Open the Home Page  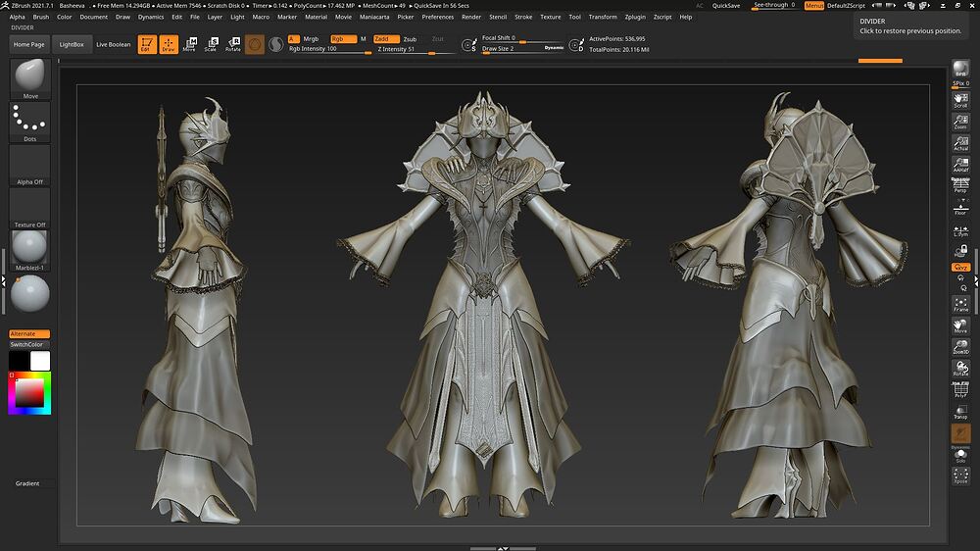pos(28,44)
